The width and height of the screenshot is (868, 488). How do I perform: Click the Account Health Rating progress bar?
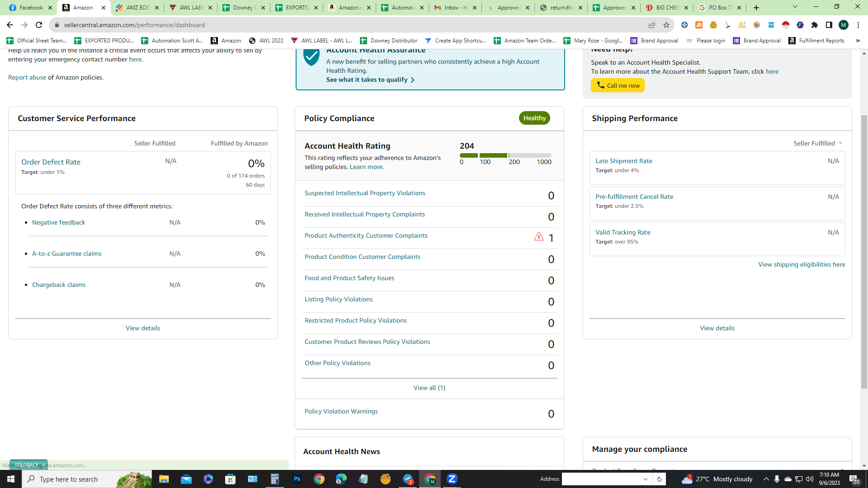(x=505, y=155)
